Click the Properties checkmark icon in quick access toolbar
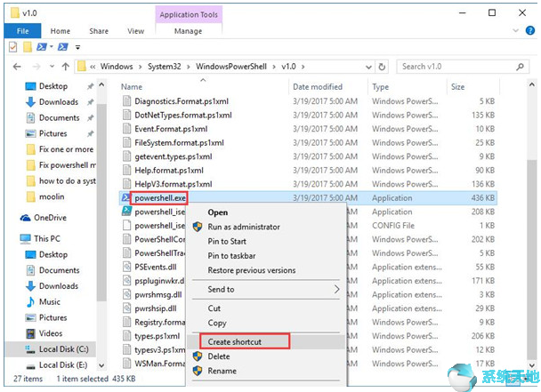This screenshot has width=541, height=392. (x=12, y=46)
